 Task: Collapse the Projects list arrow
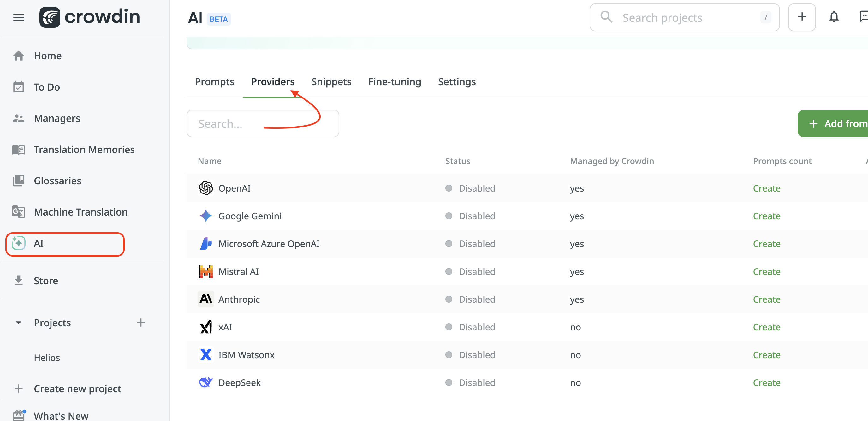pos(19,323)
